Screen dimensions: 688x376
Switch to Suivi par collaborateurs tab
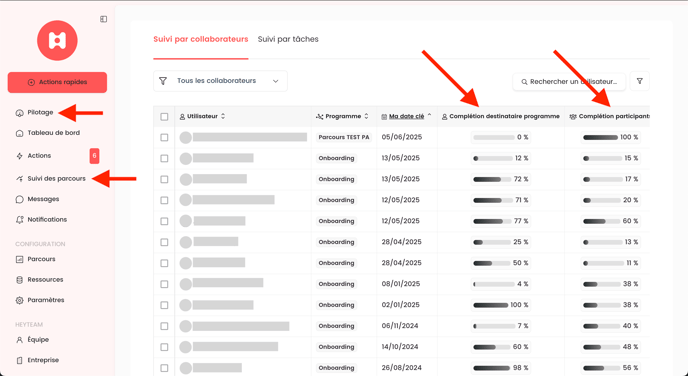(201, 39)
